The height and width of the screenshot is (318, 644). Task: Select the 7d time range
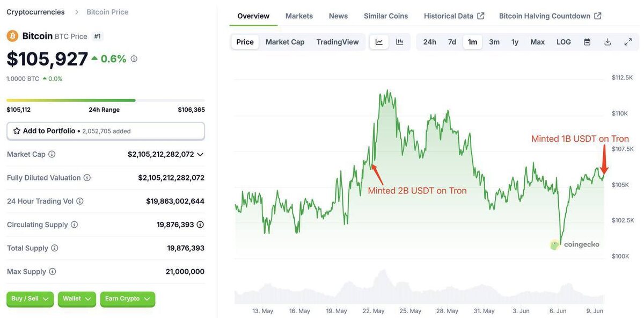click(452, 42)
